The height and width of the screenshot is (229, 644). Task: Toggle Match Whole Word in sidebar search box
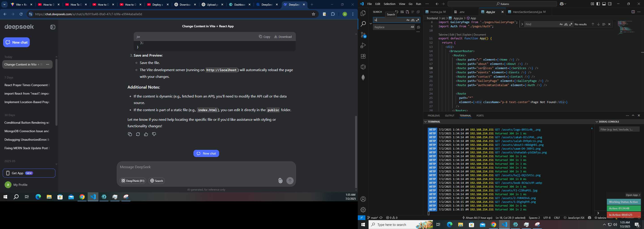(413, 20)
